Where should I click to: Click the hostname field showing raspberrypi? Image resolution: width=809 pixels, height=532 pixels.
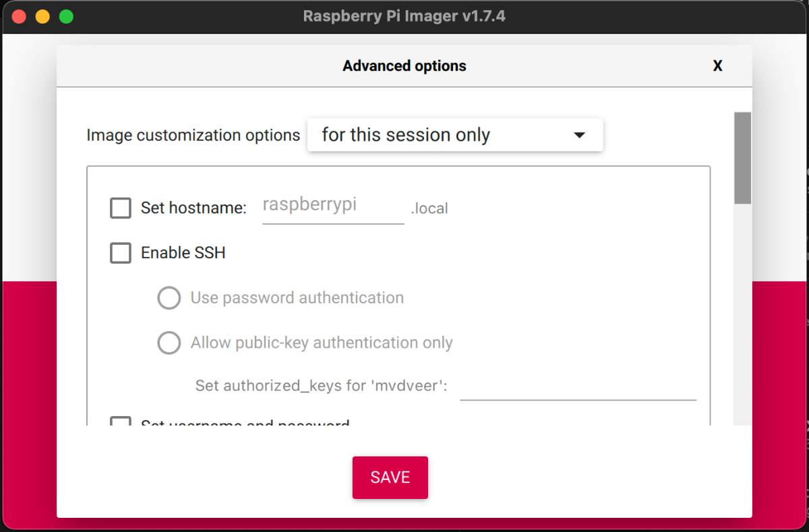click(x=333, y=207)
